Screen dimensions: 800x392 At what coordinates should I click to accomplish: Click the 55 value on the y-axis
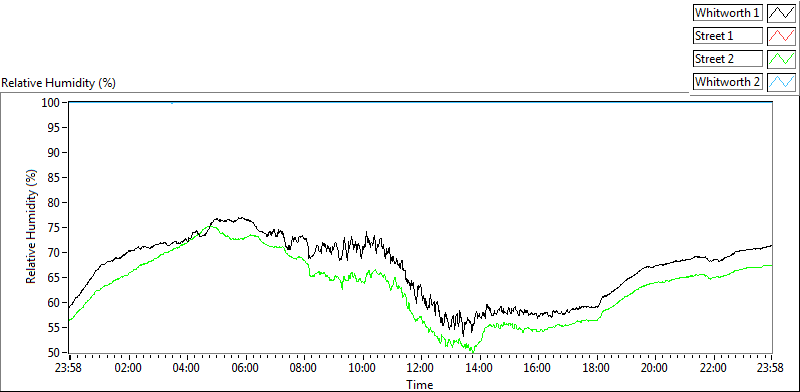click(55, 328)
